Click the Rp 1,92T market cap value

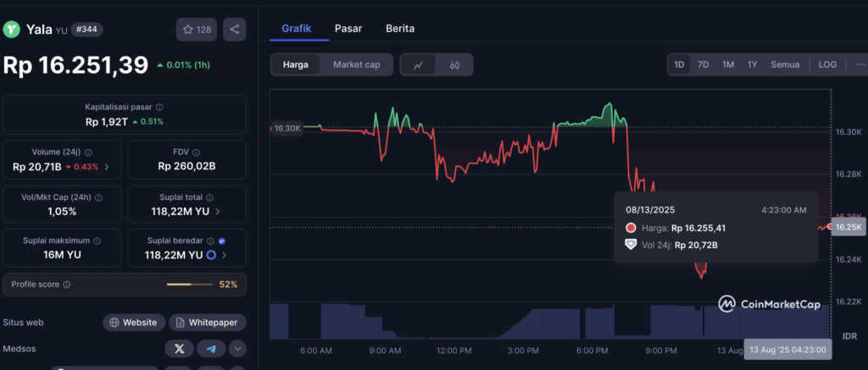(106, 122)
